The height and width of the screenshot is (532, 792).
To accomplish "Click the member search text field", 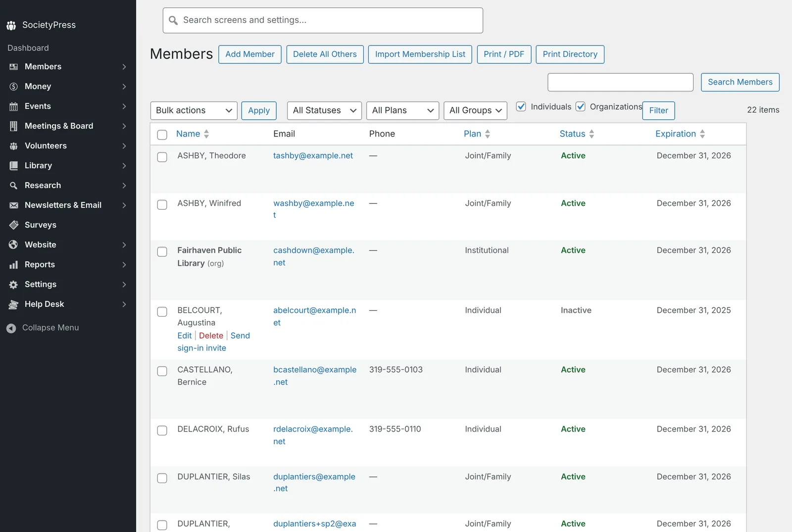I will click(x=620, y=82).
